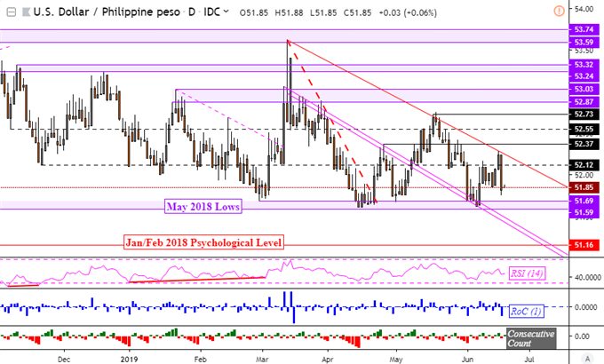Select the 52.12 black price label

tap(584, 165)
